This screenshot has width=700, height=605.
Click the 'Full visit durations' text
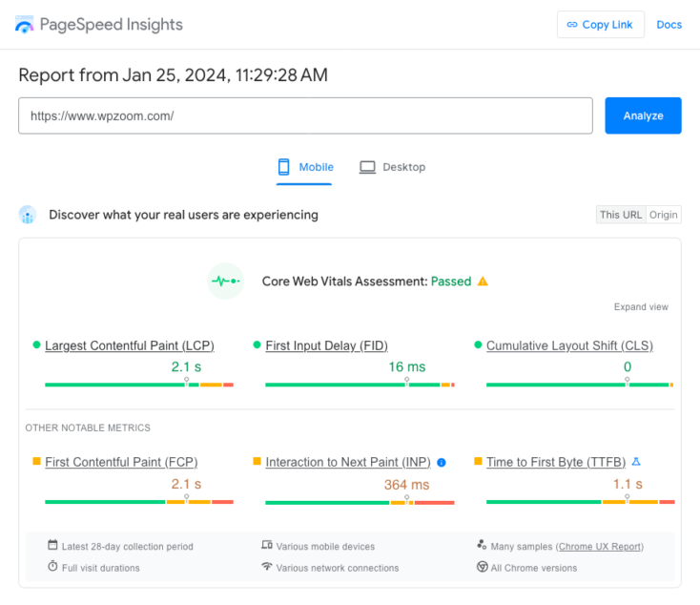[x=101, y=568]
